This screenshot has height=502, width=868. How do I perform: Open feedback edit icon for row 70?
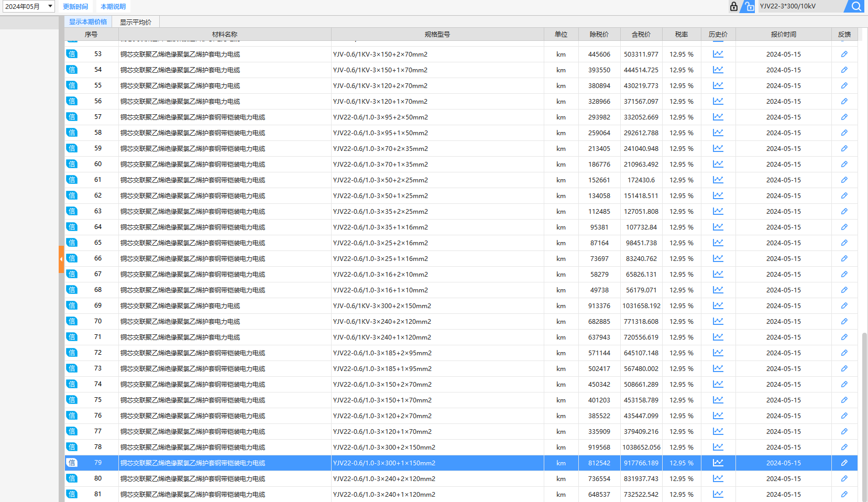pos(844,321)
